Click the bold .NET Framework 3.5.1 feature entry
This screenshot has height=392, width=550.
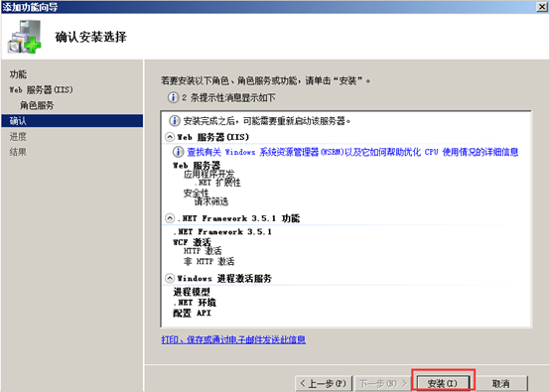(222, 232)
